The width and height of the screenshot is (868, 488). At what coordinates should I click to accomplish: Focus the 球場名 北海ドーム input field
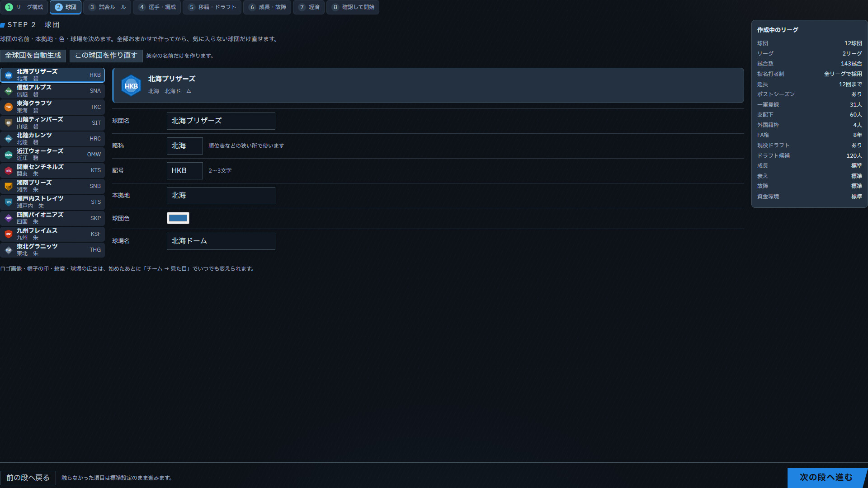click(221, 241)
